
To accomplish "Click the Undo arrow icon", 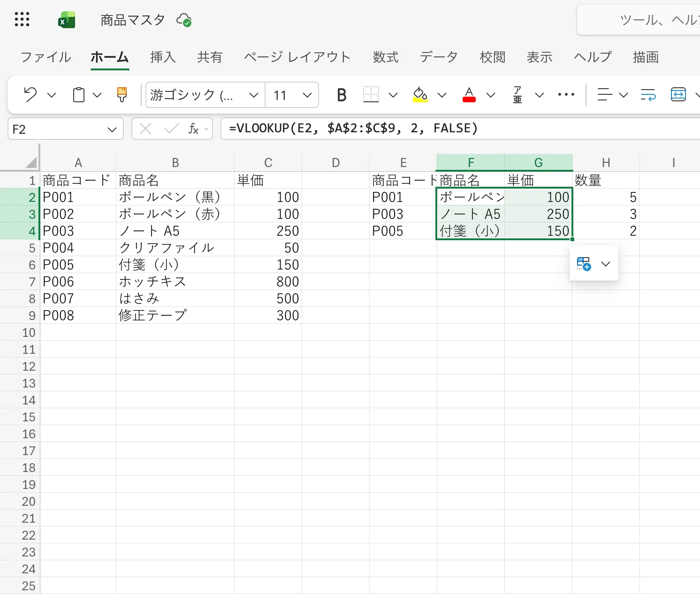I will pos(30,95).
